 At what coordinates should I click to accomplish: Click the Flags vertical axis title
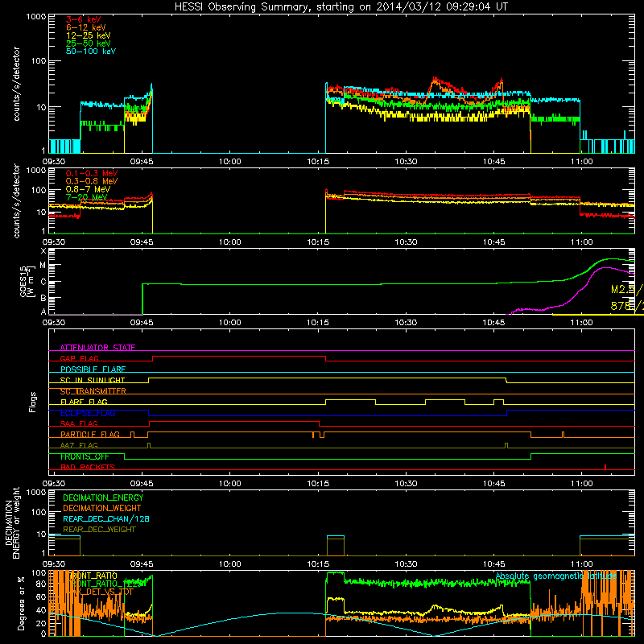33,402
